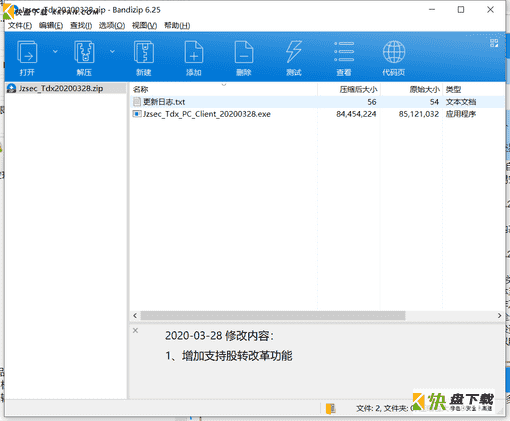Click compressed size value 84,454,224
510x421 pixels.
[356, 114]
